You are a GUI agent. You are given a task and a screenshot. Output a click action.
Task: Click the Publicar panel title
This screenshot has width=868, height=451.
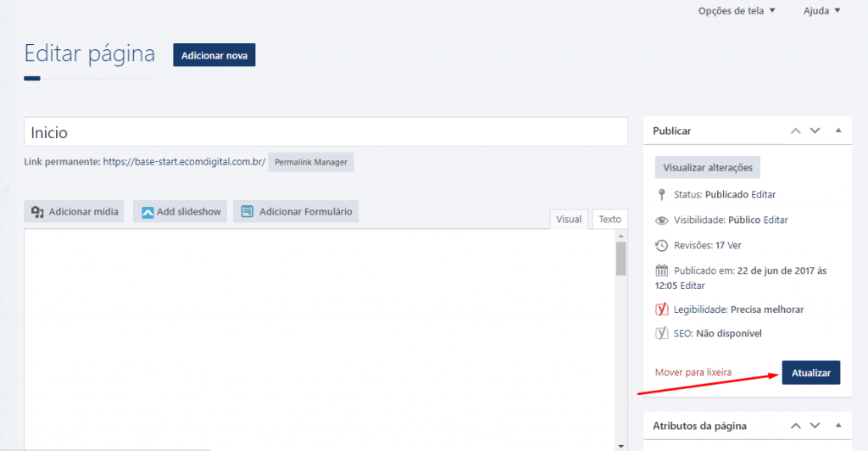pyautogui.click(x=672, y=131)
